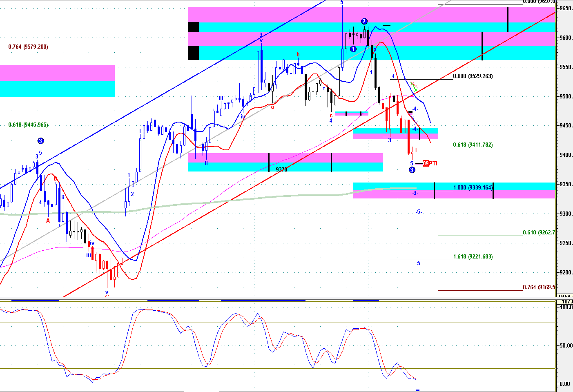The height and width of the screenshot is (392, 573).
Task: Select the green X marker near 9529 line
Action: tap(413, 84)
